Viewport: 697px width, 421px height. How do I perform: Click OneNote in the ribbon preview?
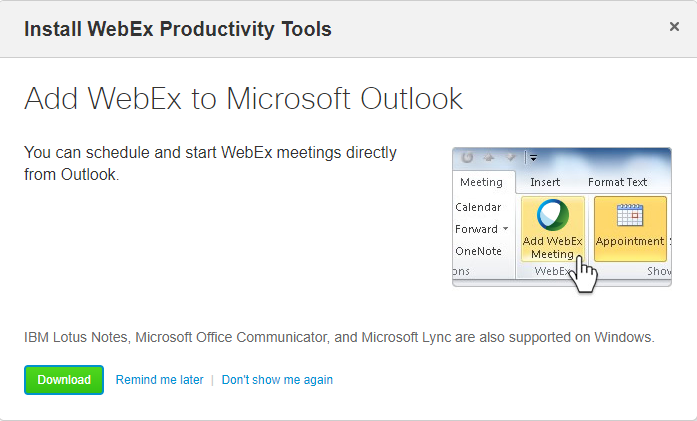[478, 251]
